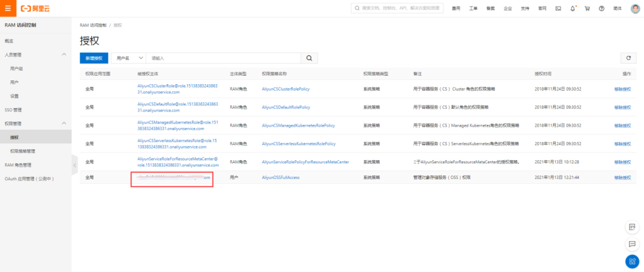Open AliyunCSClusterRole principal link
The width and height of the screenshot is (644, 272).
click(x=178, y=89)
